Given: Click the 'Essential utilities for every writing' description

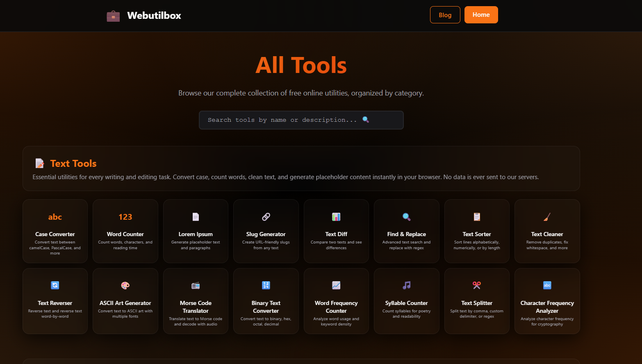Looking at the screenshot, I should click(x=286, y=177).
